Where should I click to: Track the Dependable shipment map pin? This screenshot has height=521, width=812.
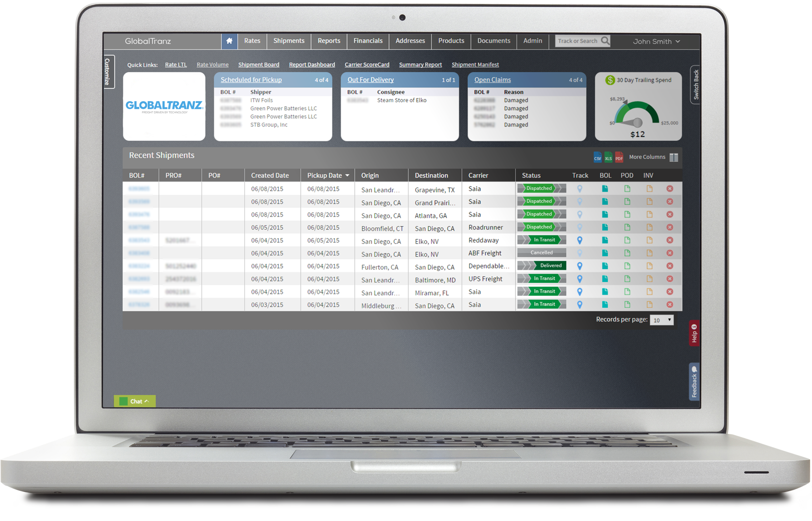tap(579, 266)
